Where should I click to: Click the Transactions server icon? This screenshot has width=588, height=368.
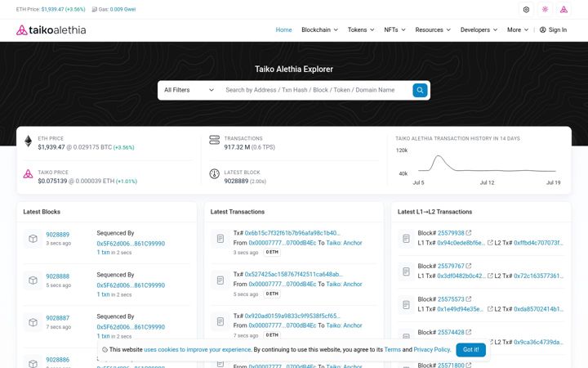coord(214,140)
